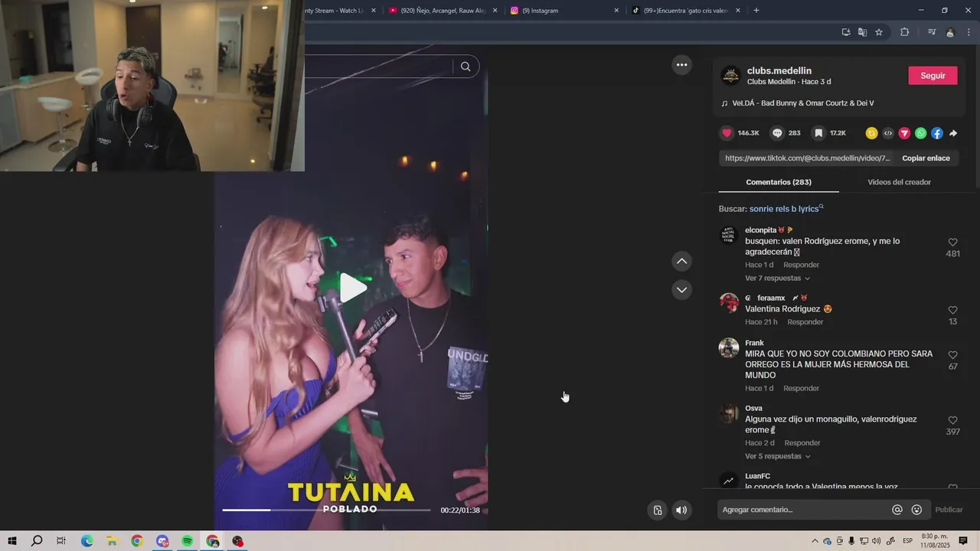
Task: Reply to Osva's comment
Action: tap(802, 443)
